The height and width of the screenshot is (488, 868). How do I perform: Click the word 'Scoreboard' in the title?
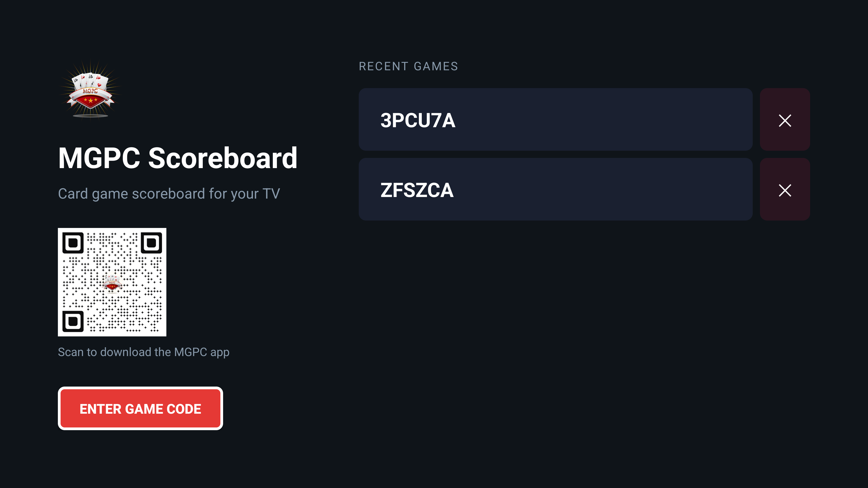click(223, 158)
